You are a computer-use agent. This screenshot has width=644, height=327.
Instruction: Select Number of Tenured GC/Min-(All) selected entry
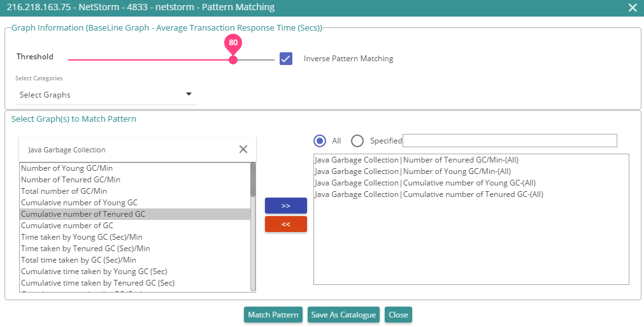pyautogui.click(x=471, y=160)
